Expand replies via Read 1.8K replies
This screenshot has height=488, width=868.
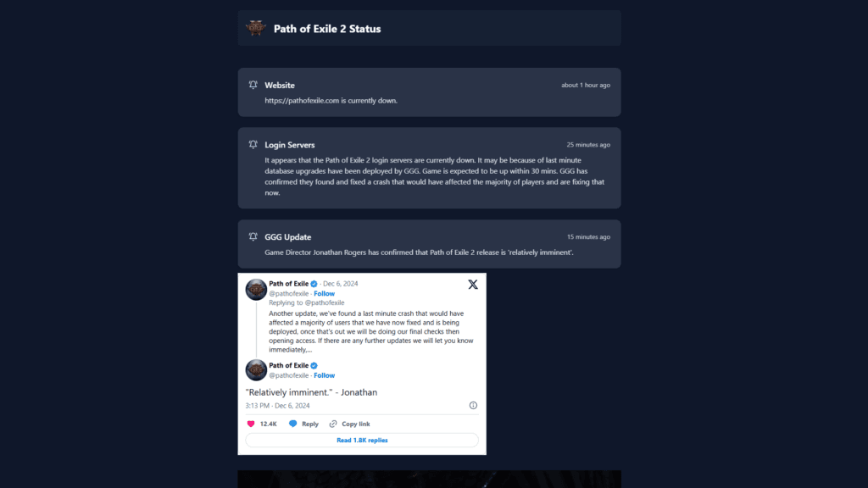pos(362,440)
